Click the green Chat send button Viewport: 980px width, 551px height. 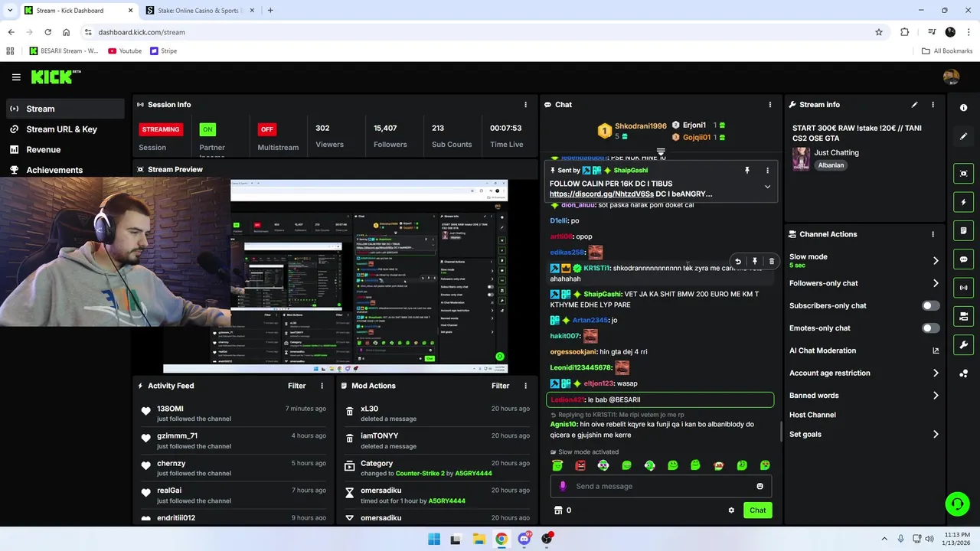click(x=757, y=510)
